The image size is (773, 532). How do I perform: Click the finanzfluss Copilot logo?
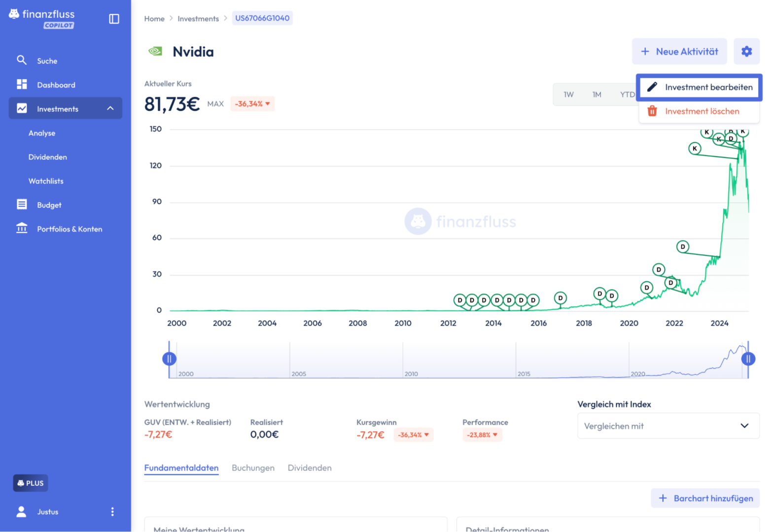coord(42,18)
